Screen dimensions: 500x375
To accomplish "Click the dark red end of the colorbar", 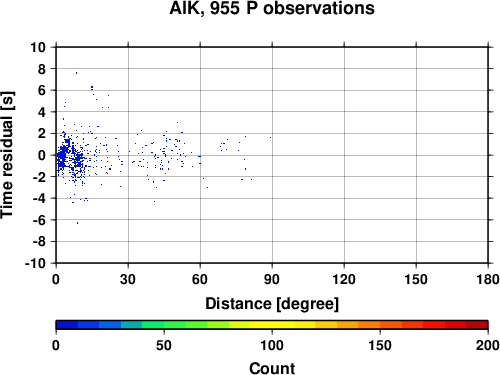I will point(477,325).
